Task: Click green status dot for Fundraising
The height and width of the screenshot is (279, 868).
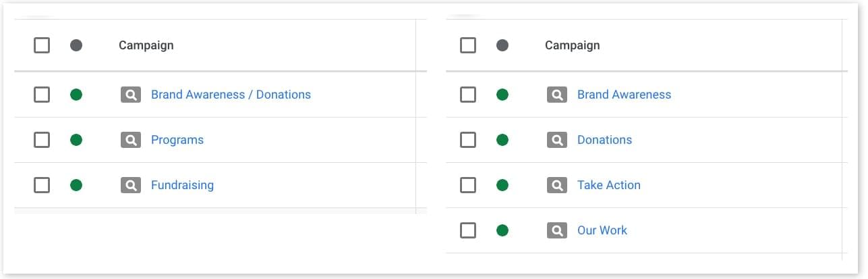Action: [x=76, y=185]
